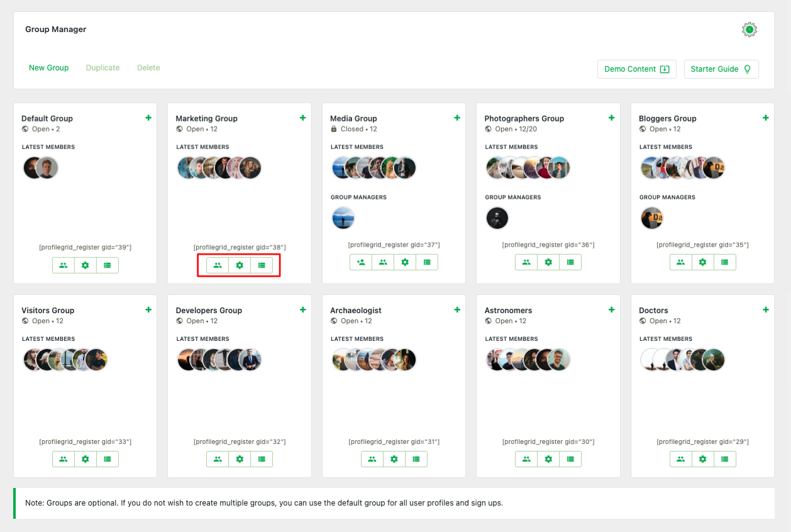This screenshot has width=791, height=532.
Task: View Developers Group members icon
Action: (x=218, y=459)
